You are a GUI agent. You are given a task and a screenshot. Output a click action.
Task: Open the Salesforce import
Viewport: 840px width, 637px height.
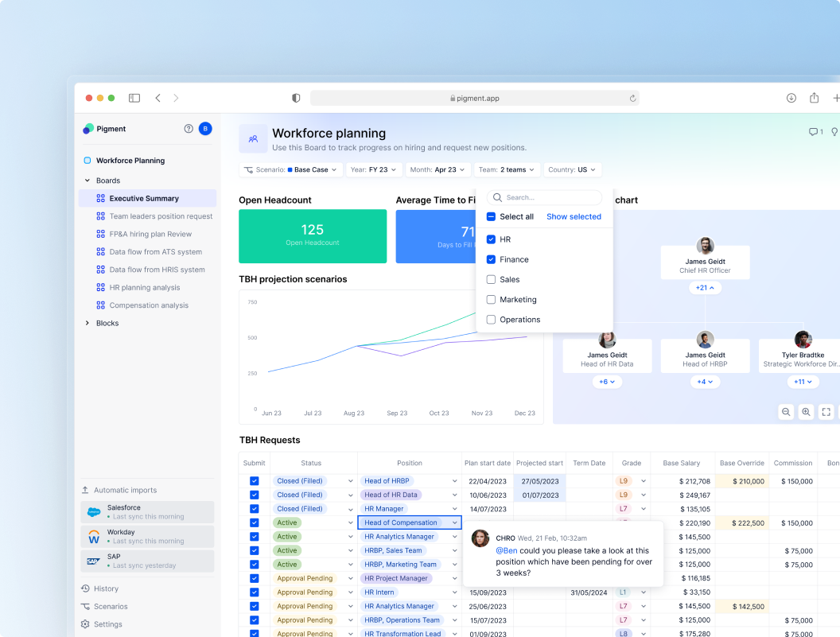pos(147,512)
